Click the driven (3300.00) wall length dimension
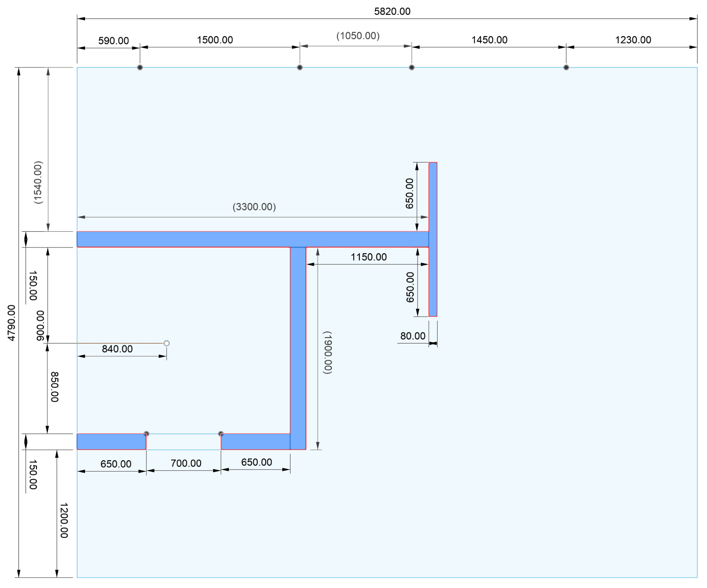 [254, 207]
